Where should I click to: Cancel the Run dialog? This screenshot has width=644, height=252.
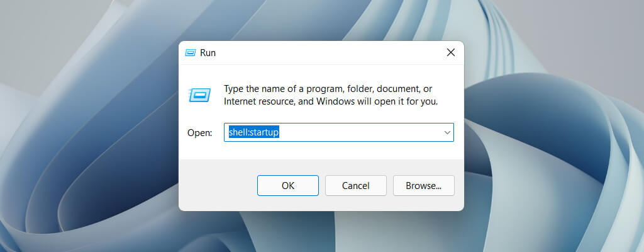coord(356,186)
